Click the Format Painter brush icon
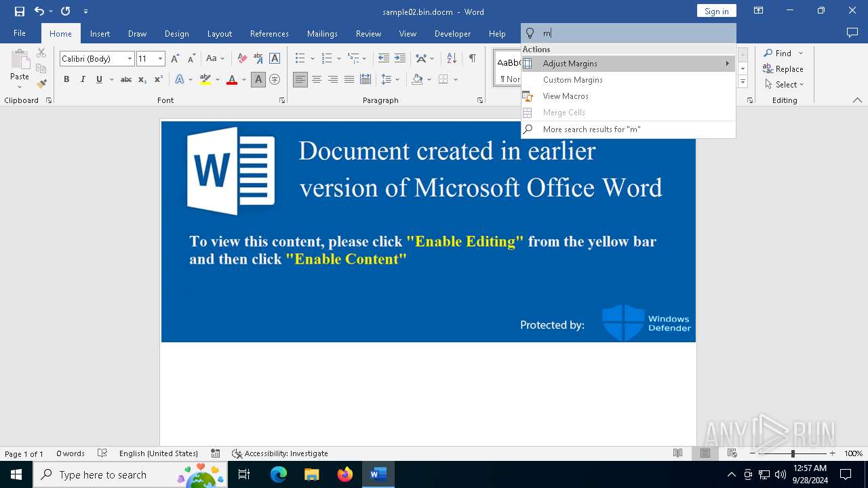Screen dimensions: 868x488 click(x=41, y=84)
